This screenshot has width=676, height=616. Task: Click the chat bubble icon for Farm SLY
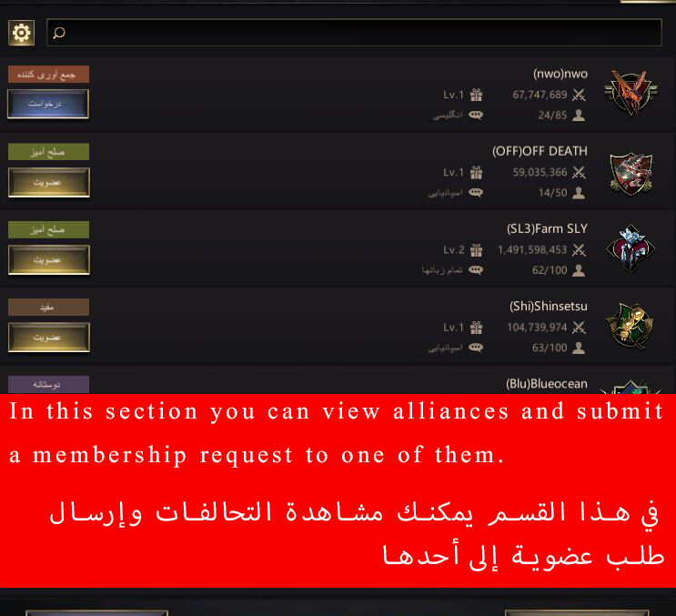point(476,270)
